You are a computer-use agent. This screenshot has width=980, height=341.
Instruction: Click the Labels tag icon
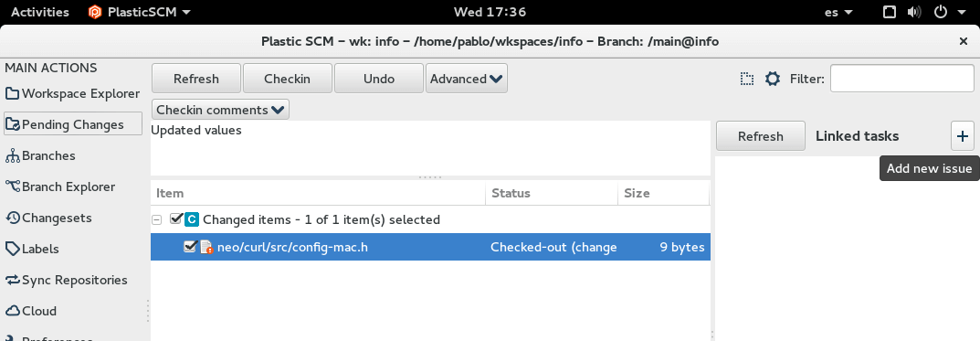click(13, 249)
